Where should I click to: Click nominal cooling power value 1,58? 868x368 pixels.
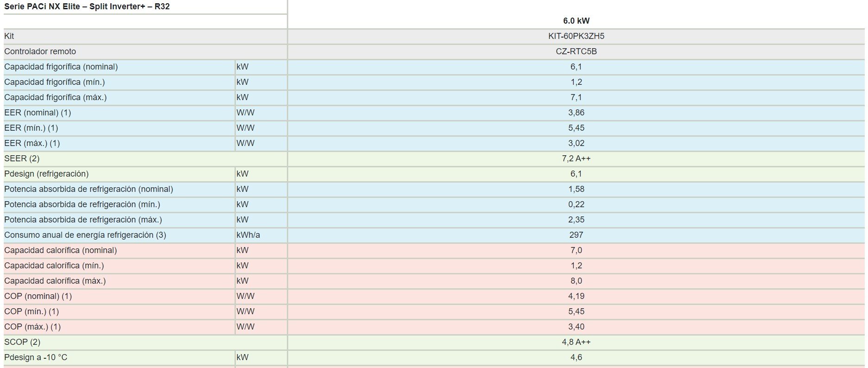pyautogui.click(x=576, y=189)
